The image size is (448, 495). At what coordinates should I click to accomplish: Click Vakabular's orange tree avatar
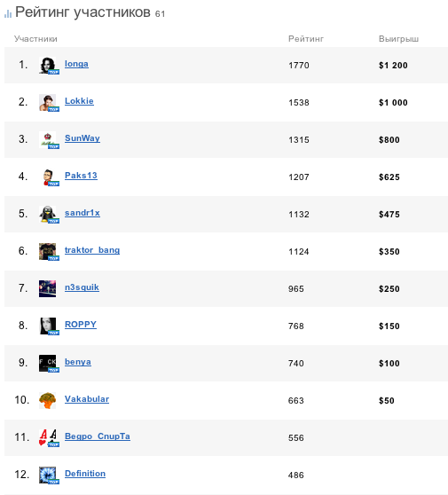coord(48,401)
